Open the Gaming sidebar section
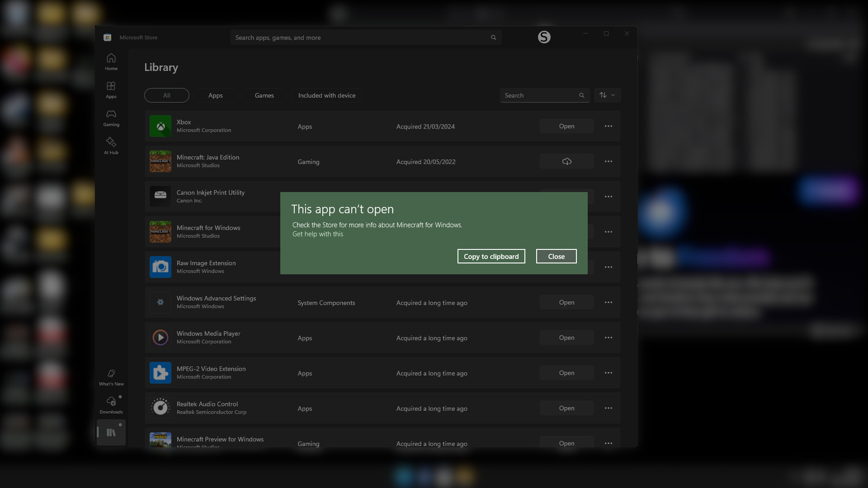The width and height of the screenshot is (868, 488). [111, 118]
